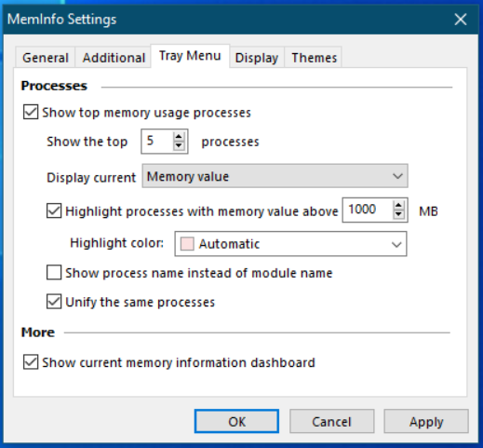Disable Show current memory information dashboard
483x448 pixels.
[x=31, y=362]
